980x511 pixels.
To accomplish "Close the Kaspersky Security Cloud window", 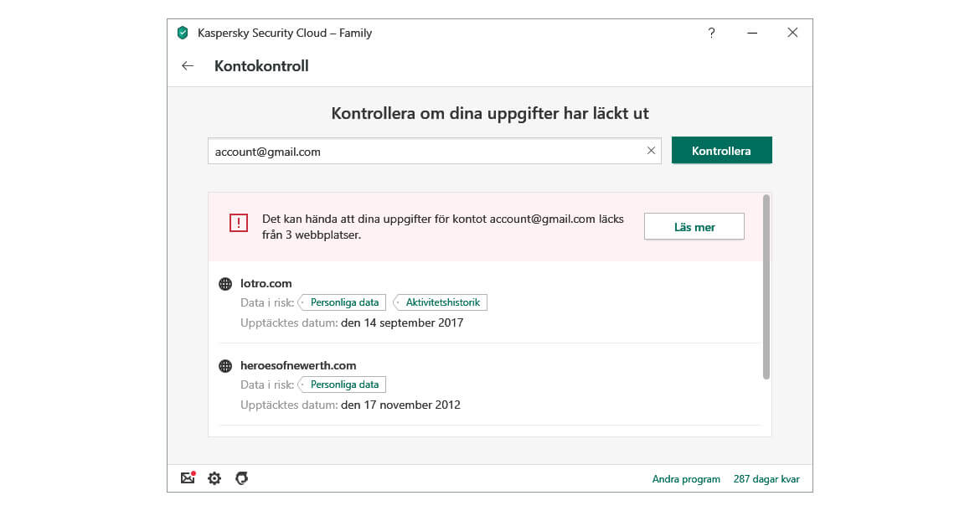I will click(x=792, y=34).
